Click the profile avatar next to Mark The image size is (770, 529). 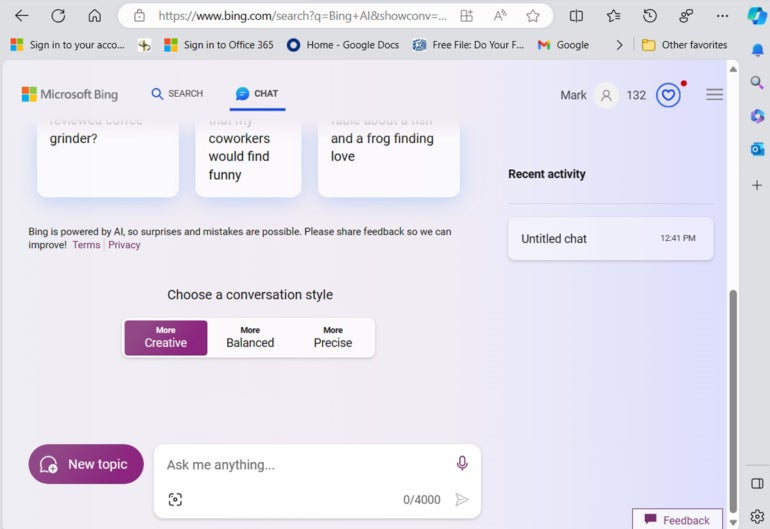pos(605,95)
